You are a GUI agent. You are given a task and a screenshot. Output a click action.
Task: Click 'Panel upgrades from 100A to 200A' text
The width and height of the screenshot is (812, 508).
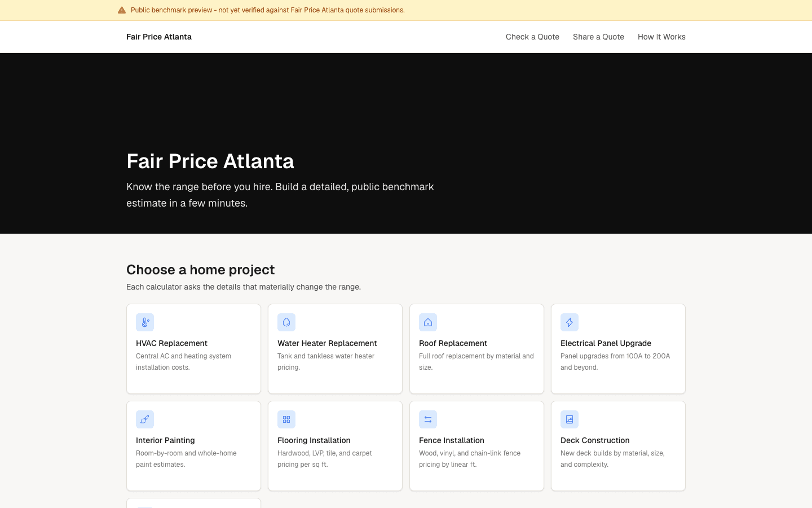point(615,362)
